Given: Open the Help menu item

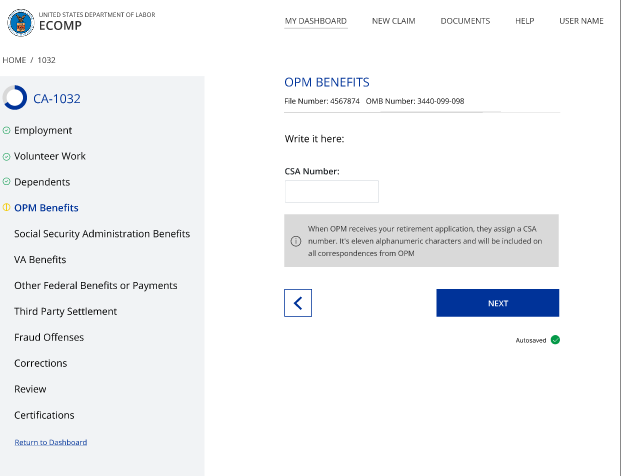Looking at the screenshot, I should click(524, 21).
